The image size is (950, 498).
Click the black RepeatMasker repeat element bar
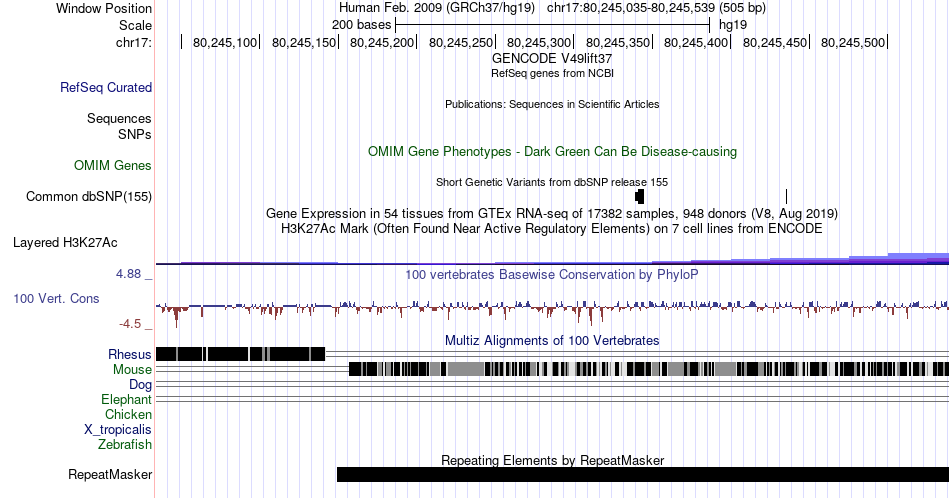coord(643,474)
